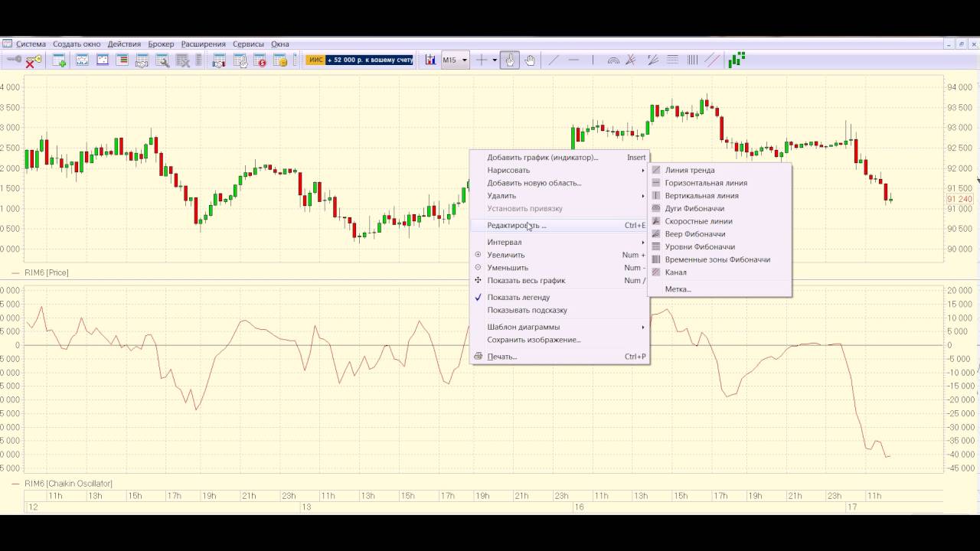
Task: Click the magnifier search table icon
Action: tap(162, 60)
